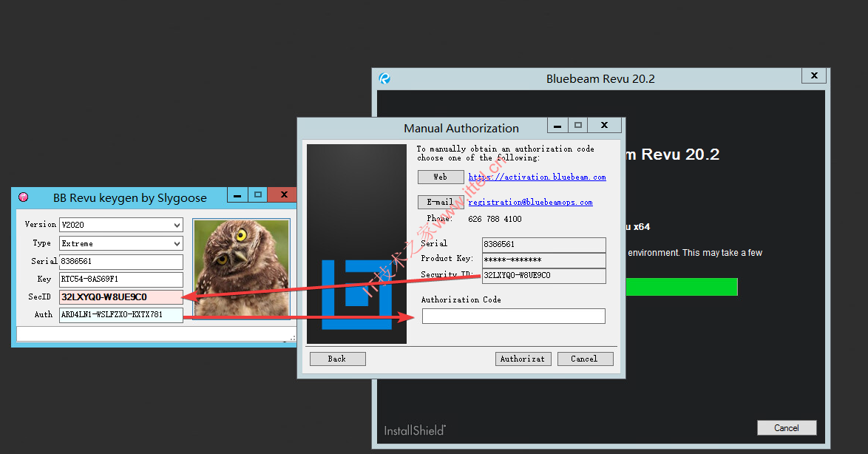Click the keygen status bar at bottom
The image size is (868, 454).
156,334
